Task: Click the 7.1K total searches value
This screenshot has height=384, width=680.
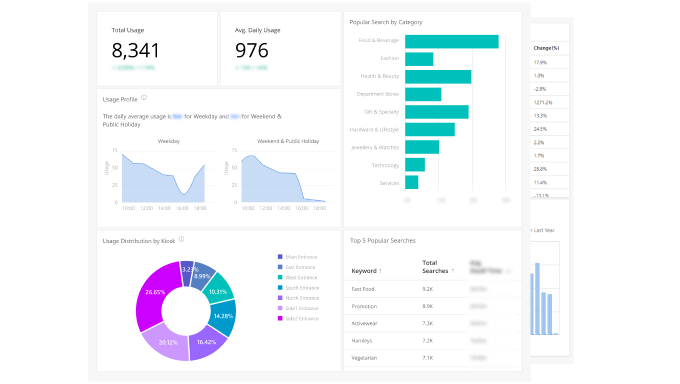Action: (428, 358)
